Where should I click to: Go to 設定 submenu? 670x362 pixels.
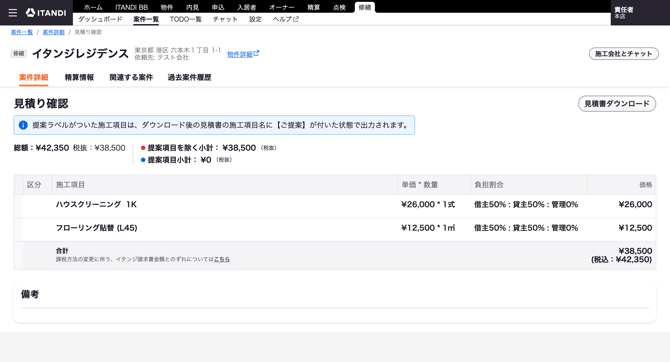(x=256, y=19)
